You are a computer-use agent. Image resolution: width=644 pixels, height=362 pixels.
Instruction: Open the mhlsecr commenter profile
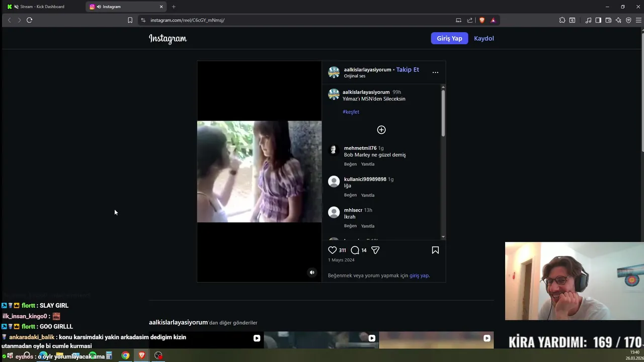(x=353, y=210)
